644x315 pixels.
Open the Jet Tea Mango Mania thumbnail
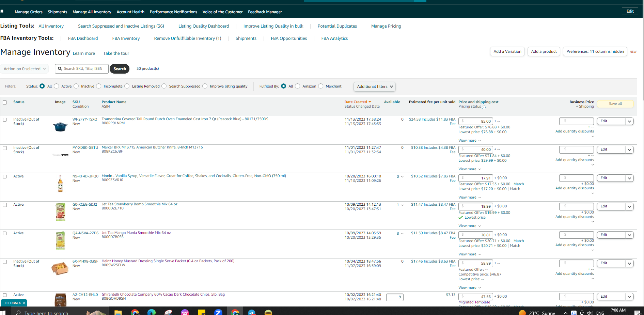[60, 240]
